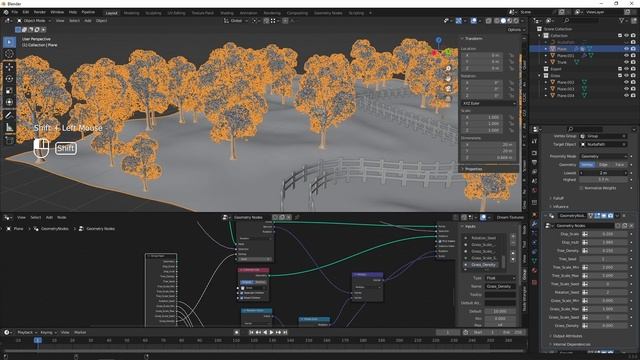Open the Material properties tab icon
This screenshot has width=640, height=360.
pyautogui.click(x=534, y=271)
